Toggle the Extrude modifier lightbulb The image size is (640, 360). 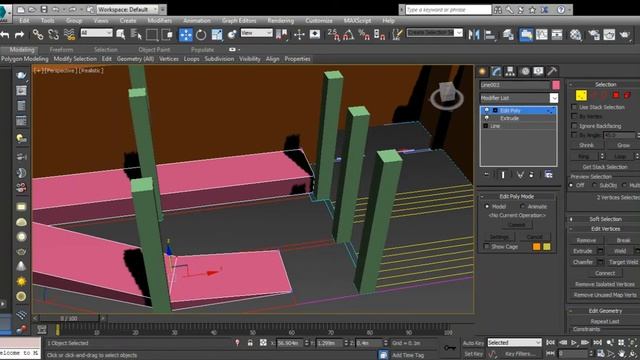point(486,118)
